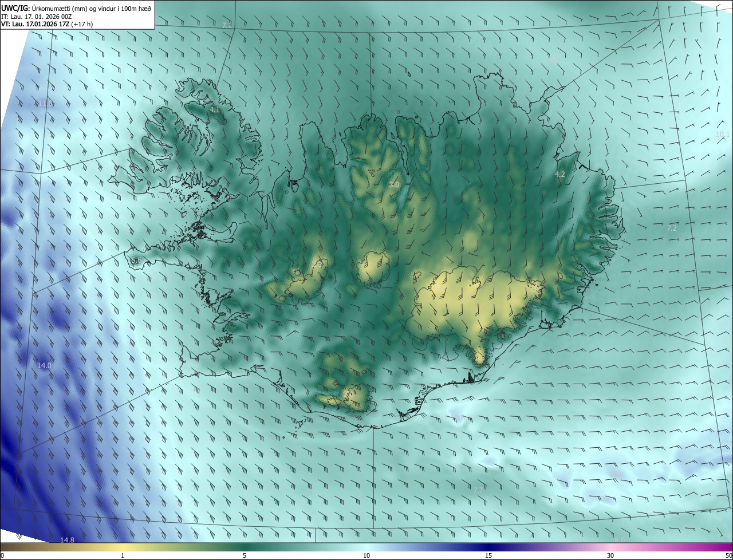
Task: Click the 14.8 value label near the colorbar
Action: (x=67, y=540)
